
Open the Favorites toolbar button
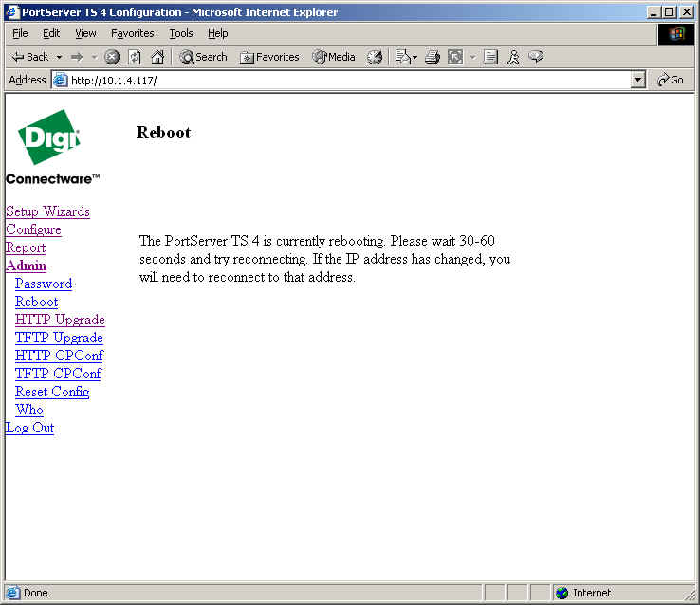pos(269,57)
